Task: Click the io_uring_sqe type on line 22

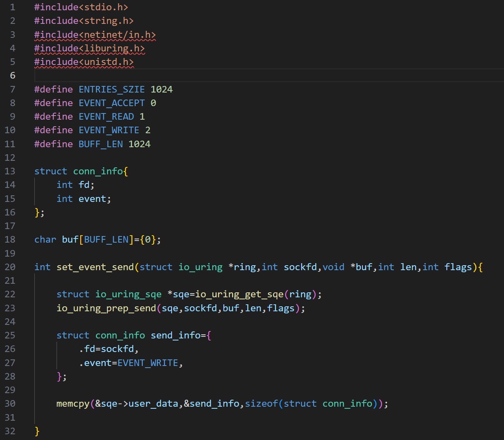Action: 128,294
